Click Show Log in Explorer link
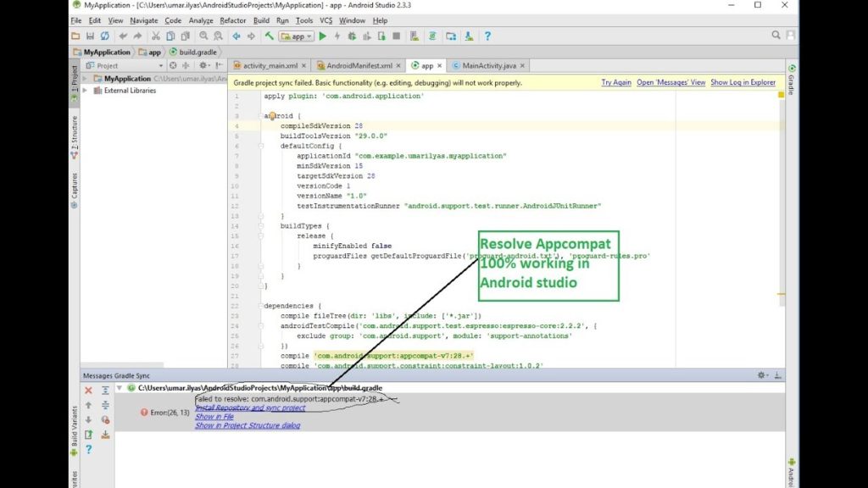The height and width of the screenshot is (488, 868). (x=743, y=82)
